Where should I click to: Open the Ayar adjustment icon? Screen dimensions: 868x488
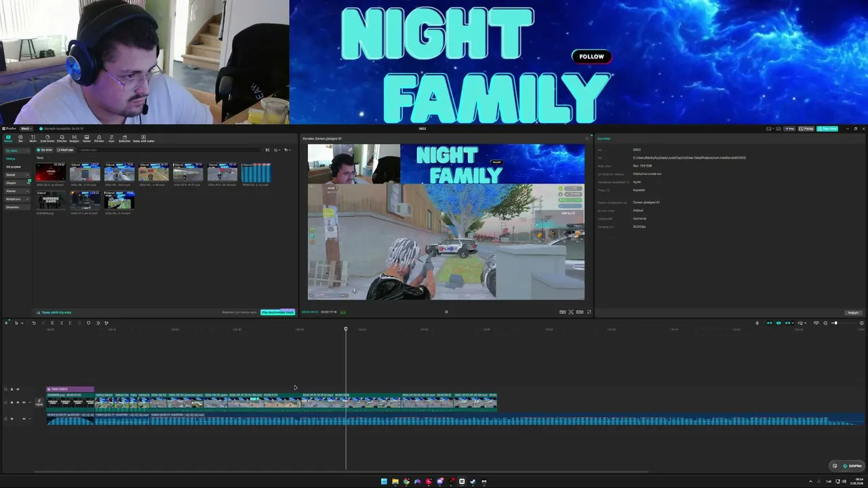pyautogui.click(x=112, y=139)
